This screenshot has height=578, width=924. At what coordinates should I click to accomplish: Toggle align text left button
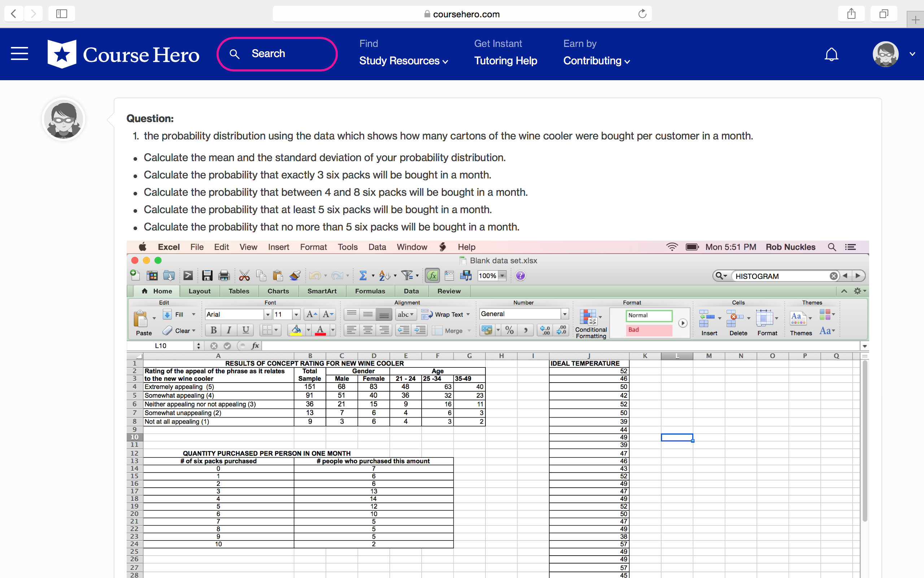click(x=352, y=330)
